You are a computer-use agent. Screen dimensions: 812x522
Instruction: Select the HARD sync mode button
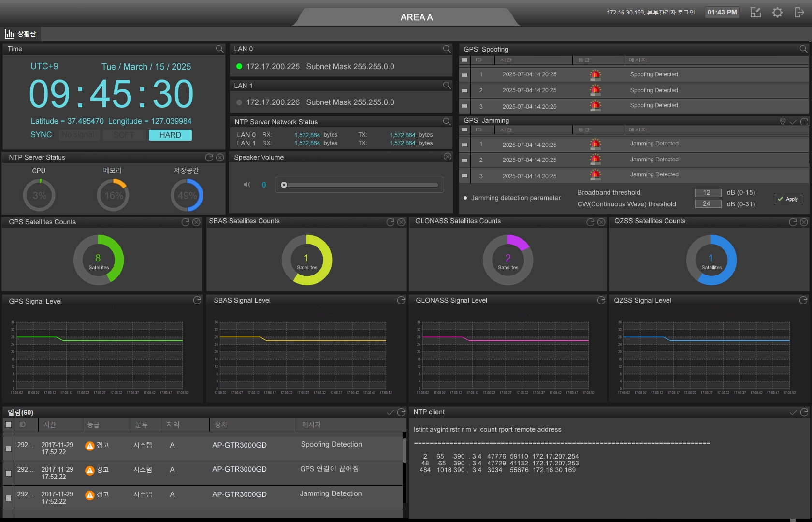tap(170, 135)
